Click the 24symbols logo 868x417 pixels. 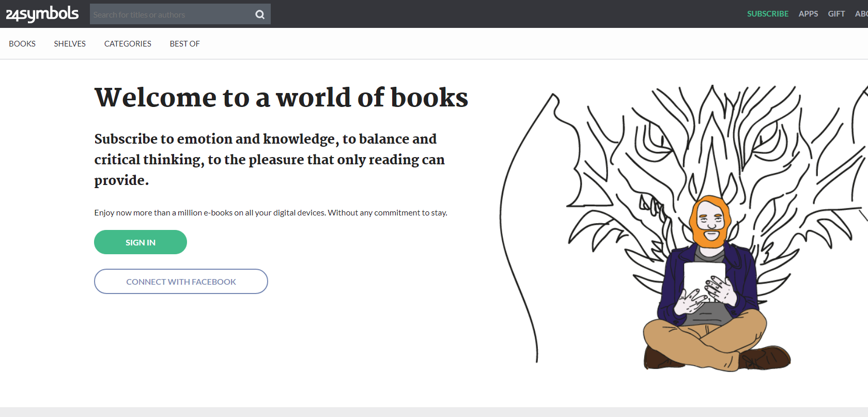tap(42, 14)
